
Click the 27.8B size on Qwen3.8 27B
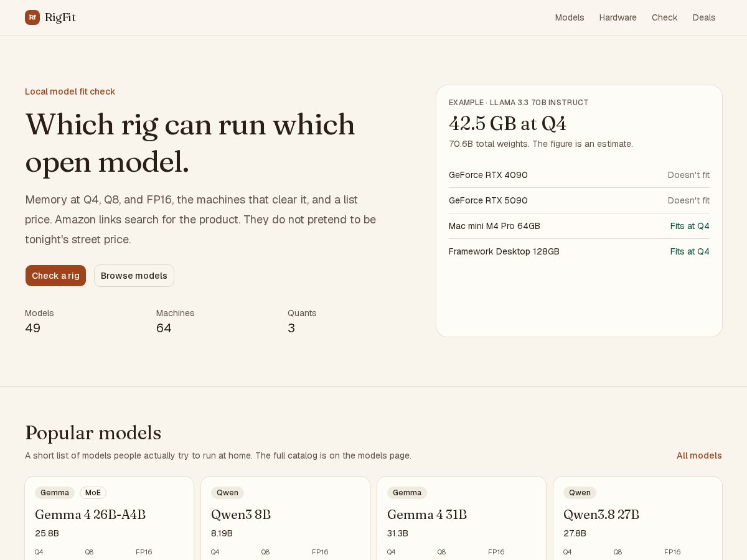point(575,533)
